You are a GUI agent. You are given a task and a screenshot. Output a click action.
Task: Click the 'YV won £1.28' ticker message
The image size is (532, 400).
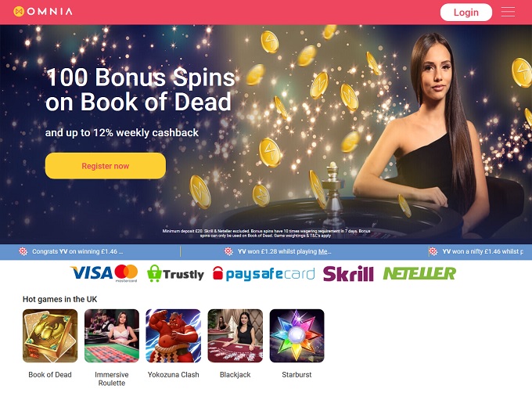[284, 251]
